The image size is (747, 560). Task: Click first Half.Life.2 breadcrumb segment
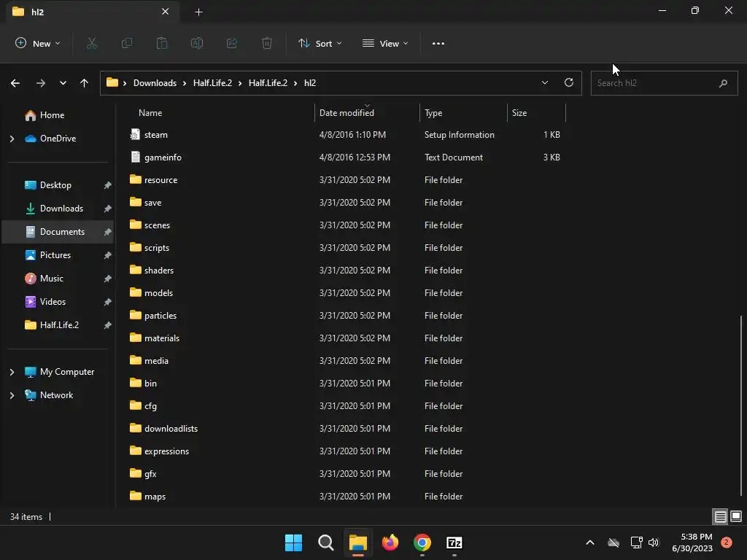[x=212, y=83]
